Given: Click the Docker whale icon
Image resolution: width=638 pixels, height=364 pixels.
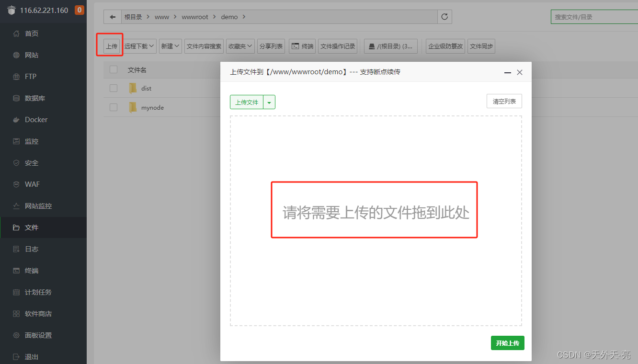Looking at the screenshot, I should point(16,120).
